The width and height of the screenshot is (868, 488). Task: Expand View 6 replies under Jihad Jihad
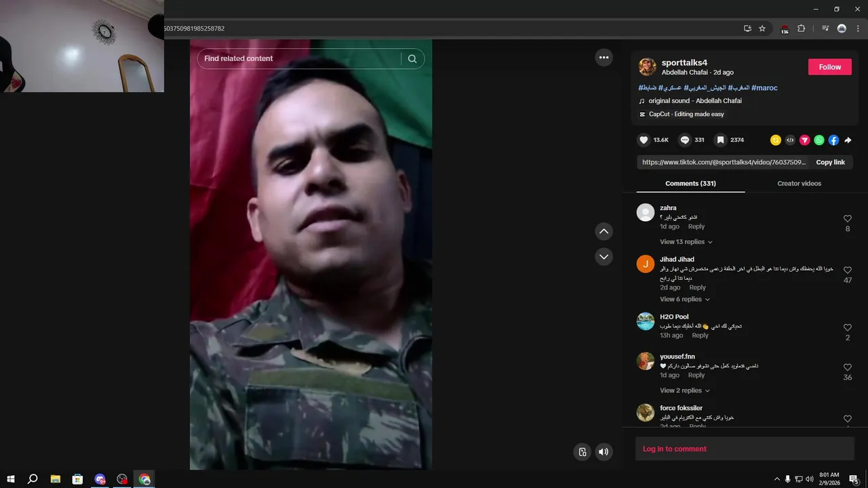[685, 300]
